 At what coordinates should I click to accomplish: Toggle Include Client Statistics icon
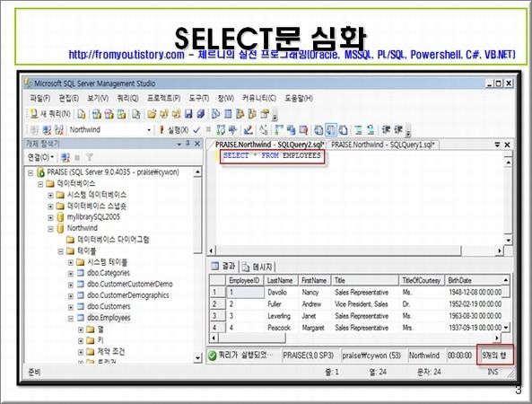pyautogui.click(x=291, y=129)
